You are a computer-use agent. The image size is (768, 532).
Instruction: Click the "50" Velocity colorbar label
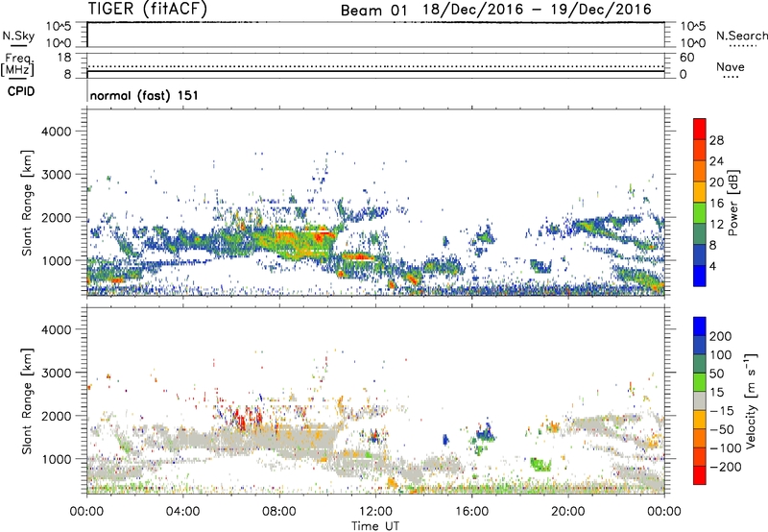(x=716, y=374)
